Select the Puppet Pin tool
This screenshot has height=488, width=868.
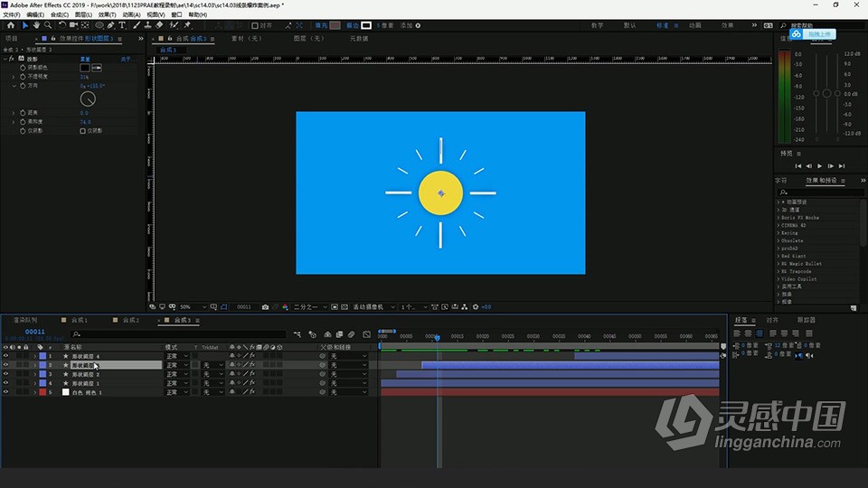point(188,25)
